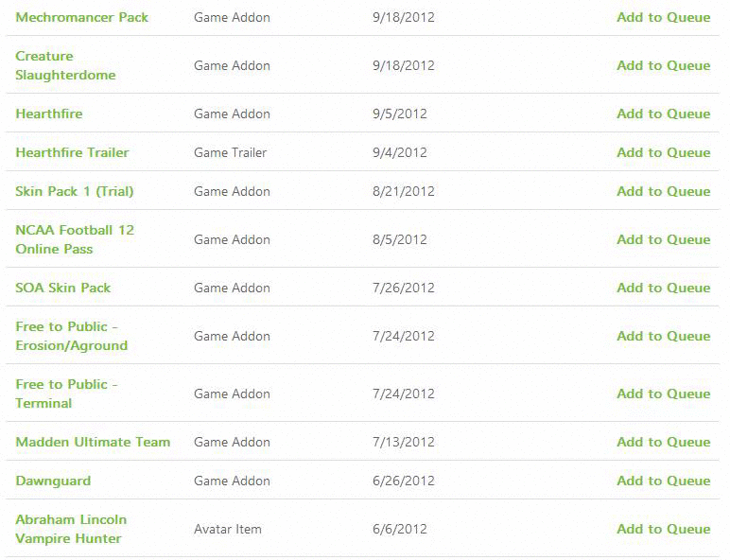The width and height of the screenshot is (730, 560).
Task: Open the Madden Ultimate Team link
Action: click(93, 442)
